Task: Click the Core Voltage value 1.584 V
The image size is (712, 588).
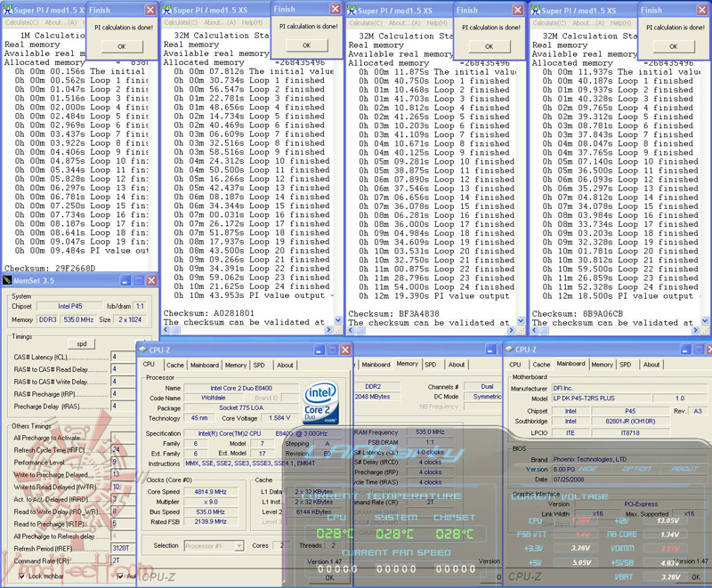Action: (x=279, y=418)
